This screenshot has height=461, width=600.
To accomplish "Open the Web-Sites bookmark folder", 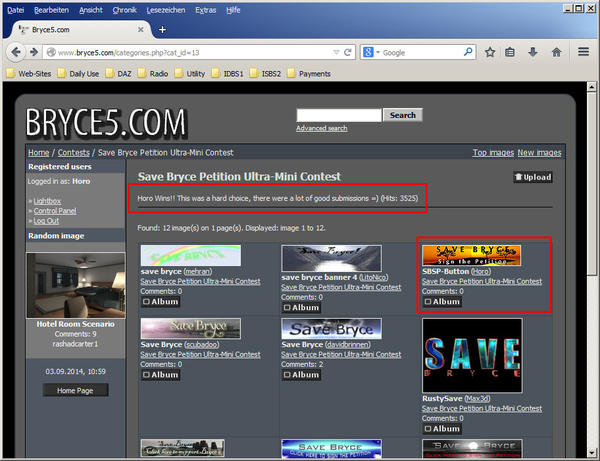I will [x=29, y=73].
